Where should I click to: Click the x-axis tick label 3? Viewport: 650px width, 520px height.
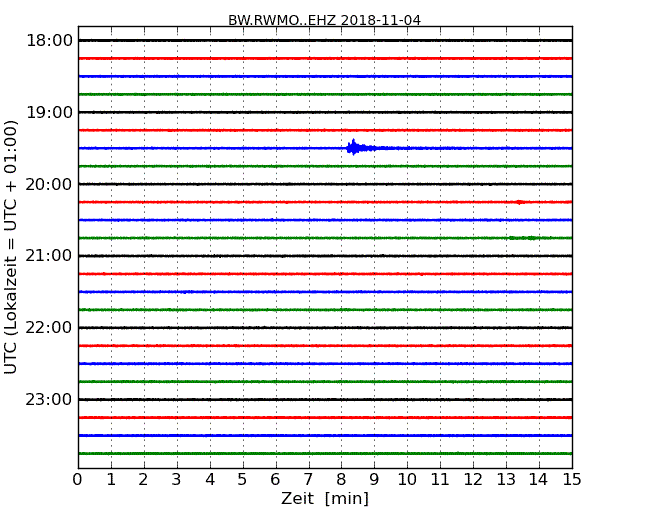177,480
